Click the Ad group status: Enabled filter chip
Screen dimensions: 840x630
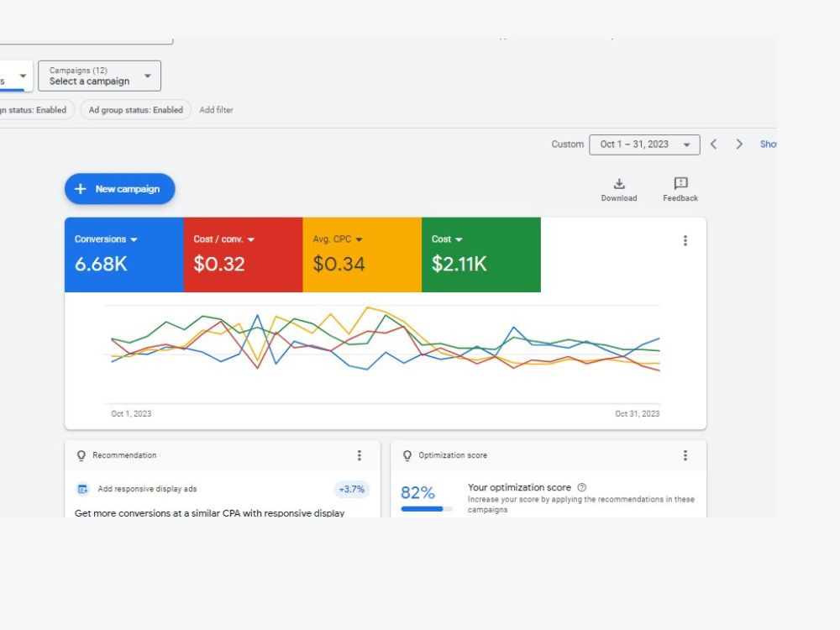[x=135, y=110]
